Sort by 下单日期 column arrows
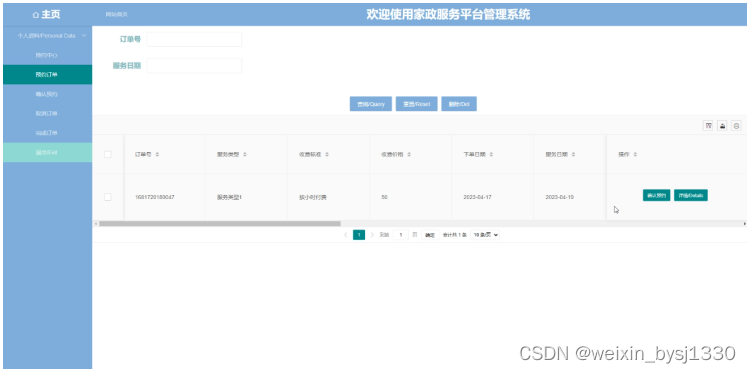 coord(491,155)
